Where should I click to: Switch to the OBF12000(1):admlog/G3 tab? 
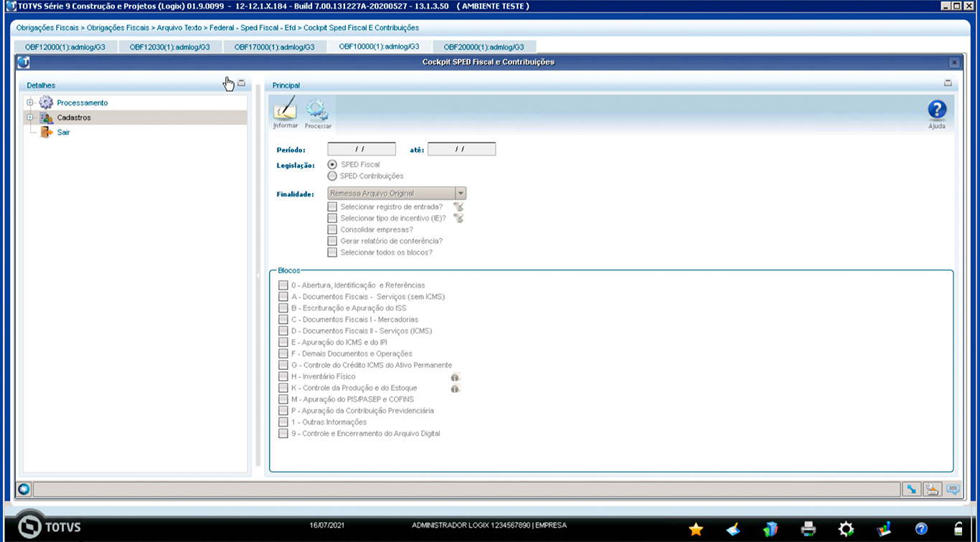65,47
